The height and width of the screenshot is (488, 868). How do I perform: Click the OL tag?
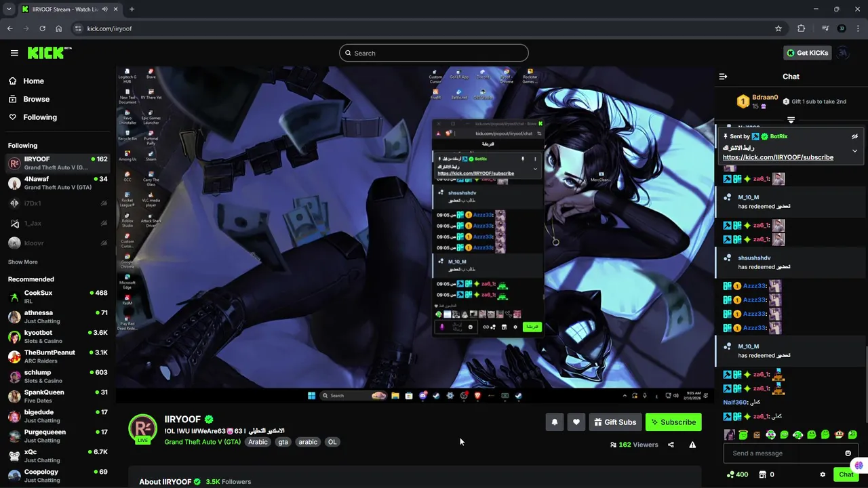[x=332, y=442]
